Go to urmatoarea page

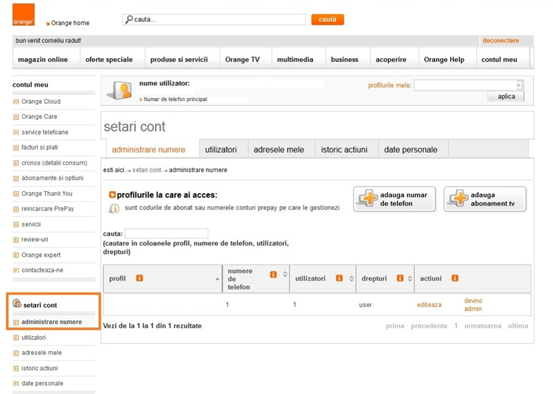coord(482,326)
